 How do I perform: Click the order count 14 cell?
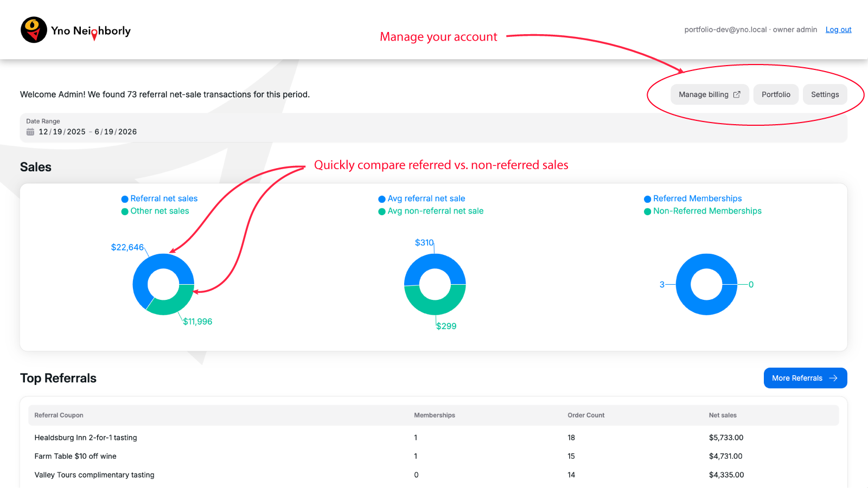[571, 474]
